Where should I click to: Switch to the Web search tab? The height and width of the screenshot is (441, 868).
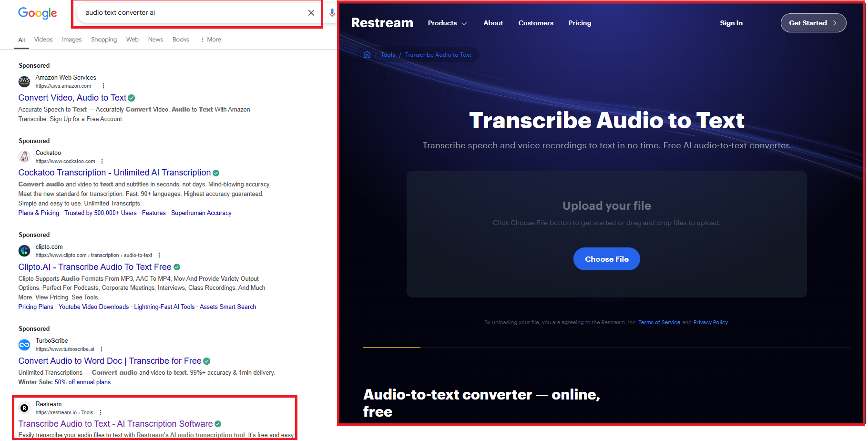[x=133, y=40]
